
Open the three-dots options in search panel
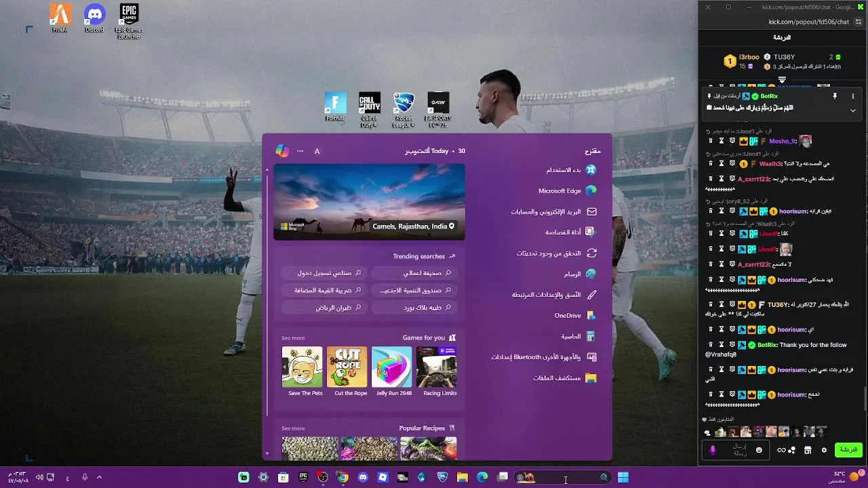point(300,151)
